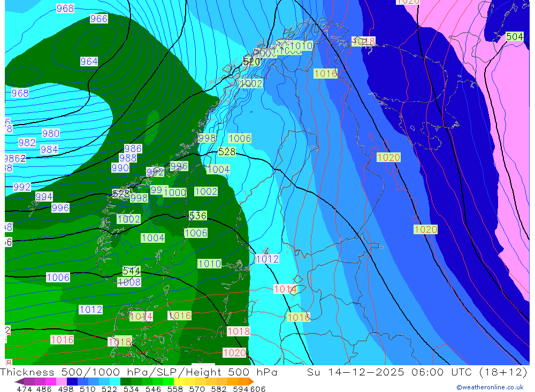Click the dark blue legend swatch
Viewport: 535px width, 392px height.
(72, 381)
